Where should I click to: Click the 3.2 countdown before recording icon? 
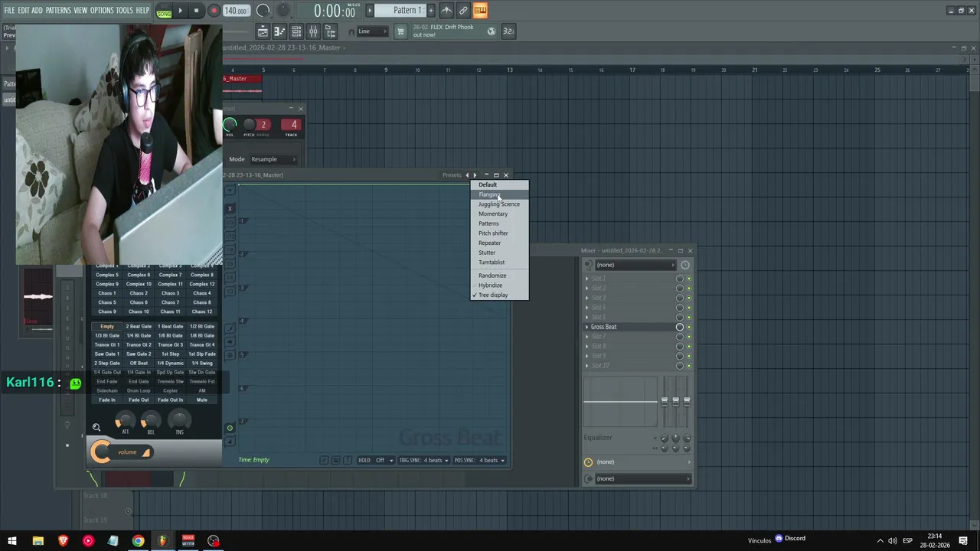[508, 31]
